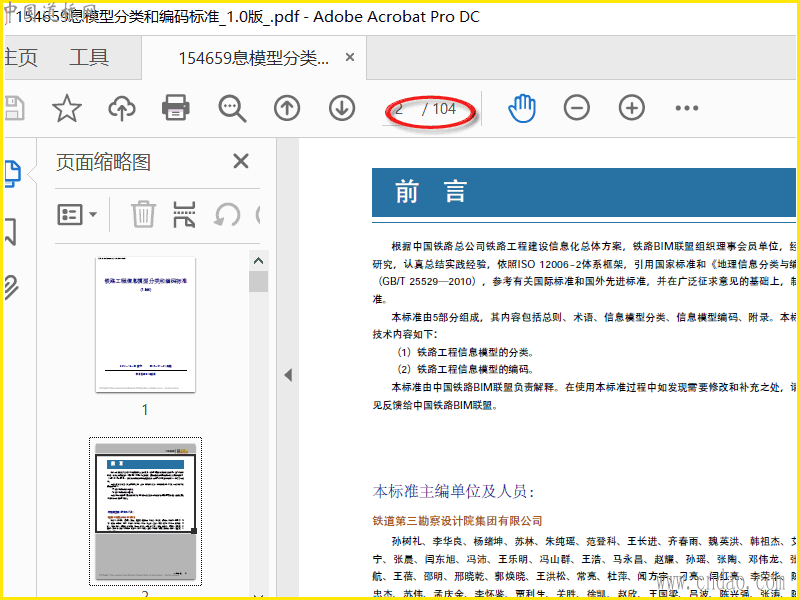This screenshot has width=800, height=600.
Task: Open the 主页 tab
Action: 21,57
